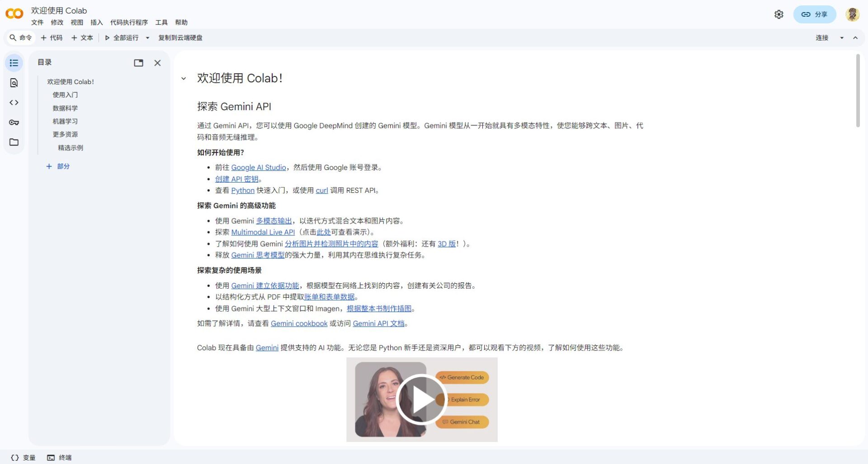Collapse the 欢迎使用 Colab! section
This screenshot has height=464, width=868.
click(x=184, y=79)
